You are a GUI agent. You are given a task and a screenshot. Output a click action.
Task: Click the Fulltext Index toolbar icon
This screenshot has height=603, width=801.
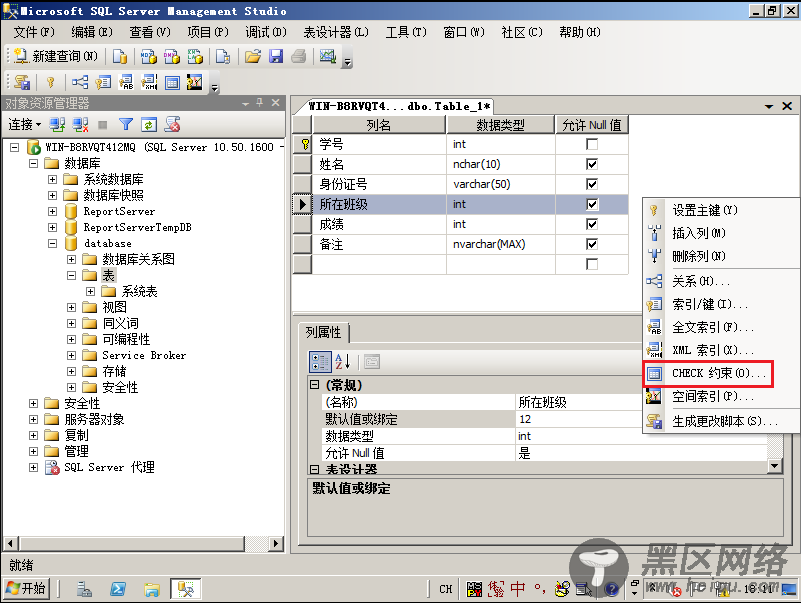[126, 82]
